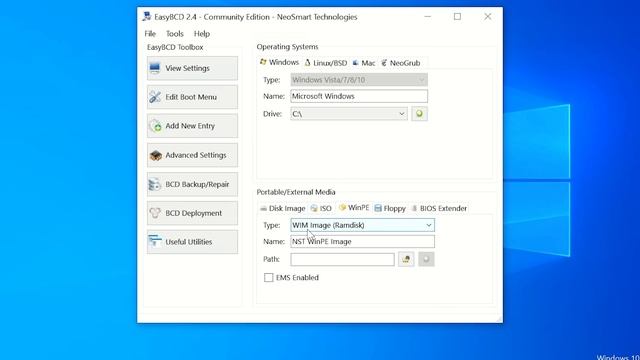Image resolution: width=640 pixels, height=360 pixels.
Task: Click the browse for path icon button
Action: pyautogui.click(x=406, y=259)
